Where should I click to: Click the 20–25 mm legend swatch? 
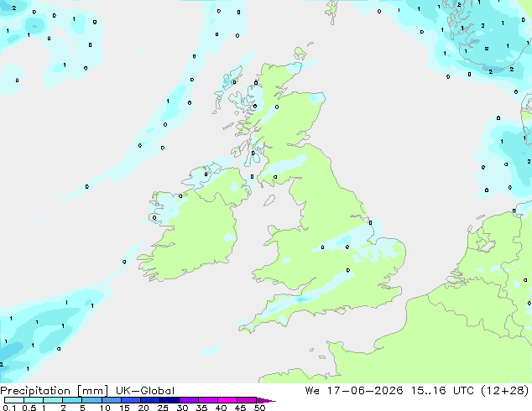pos(150,400)
